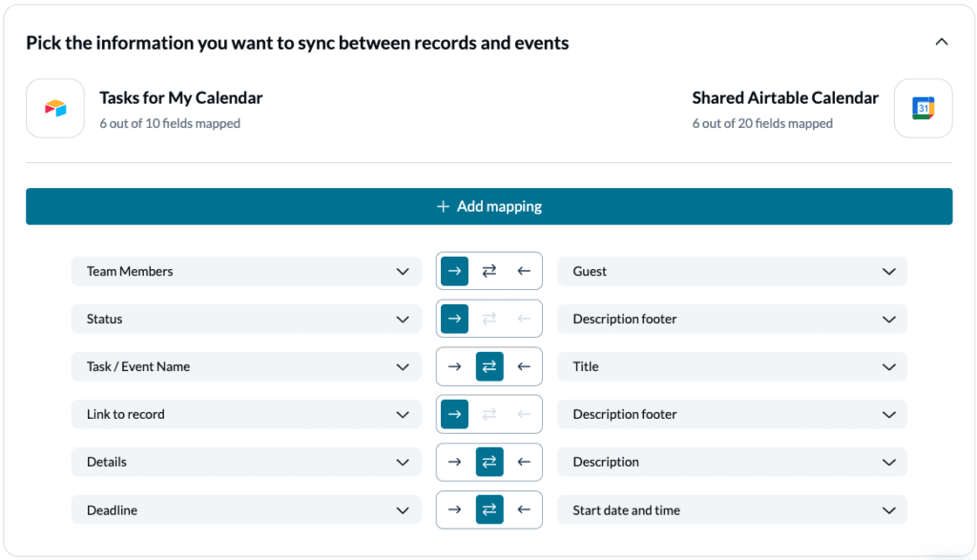This screenshot has width=977, height=560.
Task: Set Team Members row to two-way sync
Action: coord(489,271)
